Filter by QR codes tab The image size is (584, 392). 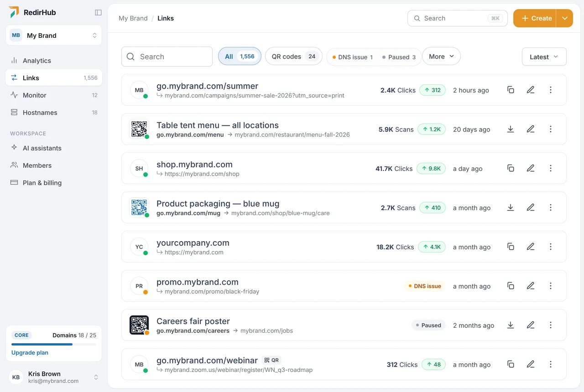tap(294, 57)
